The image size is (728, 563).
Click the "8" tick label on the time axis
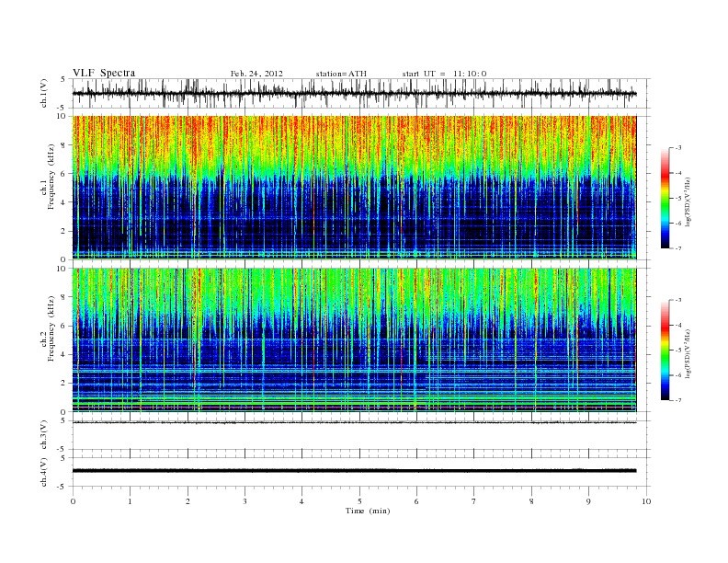tap(531, 501)
